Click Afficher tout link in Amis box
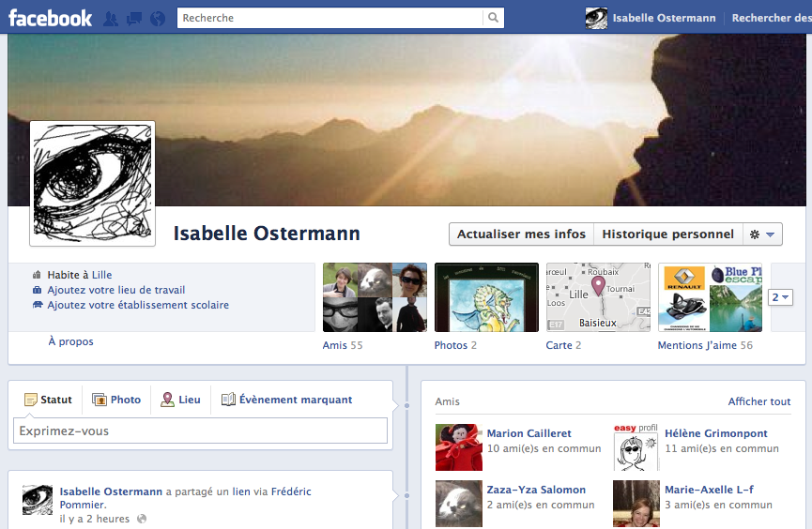812x529 pixels. pos(759,401)
